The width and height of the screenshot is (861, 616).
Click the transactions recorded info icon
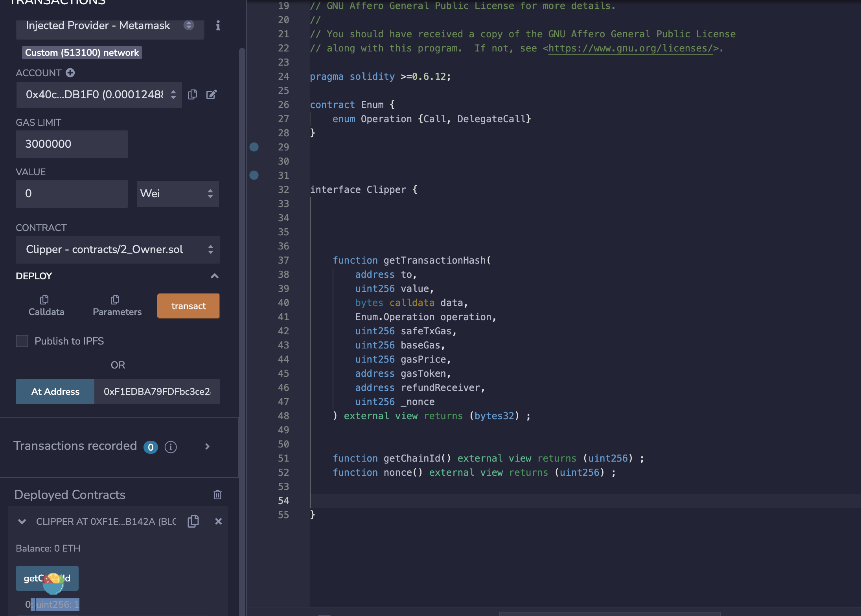(x=170, y=447)
